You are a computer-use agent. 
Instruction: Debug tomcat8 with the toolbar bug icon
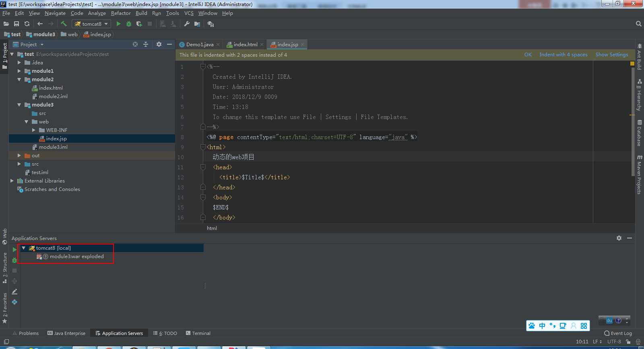(129, 24)
